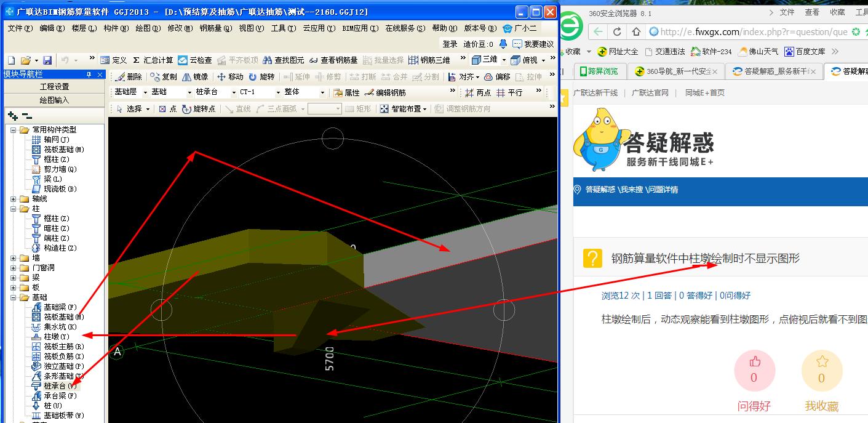The width and height of the screenshot is (868, 423).
Task: Click 问得好 thumbs-up button
Action: [x=754, y=371]
